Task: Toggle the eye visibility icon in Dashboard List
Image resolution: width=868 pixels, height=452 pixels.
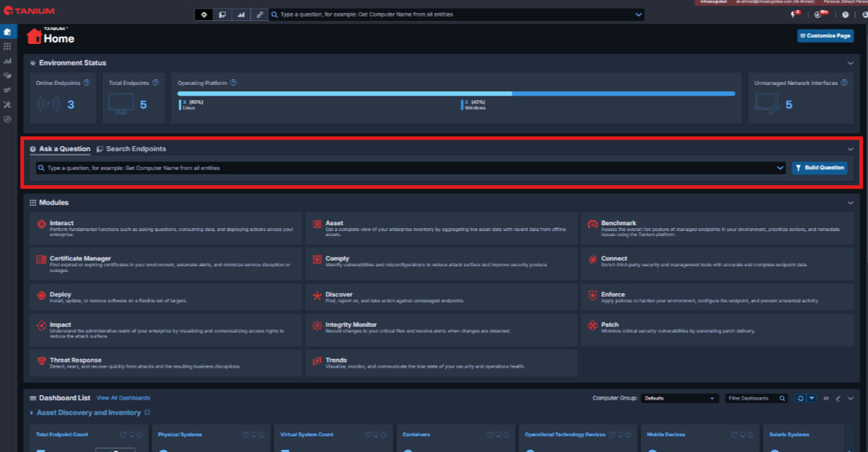Action: [x=826, y=398]
